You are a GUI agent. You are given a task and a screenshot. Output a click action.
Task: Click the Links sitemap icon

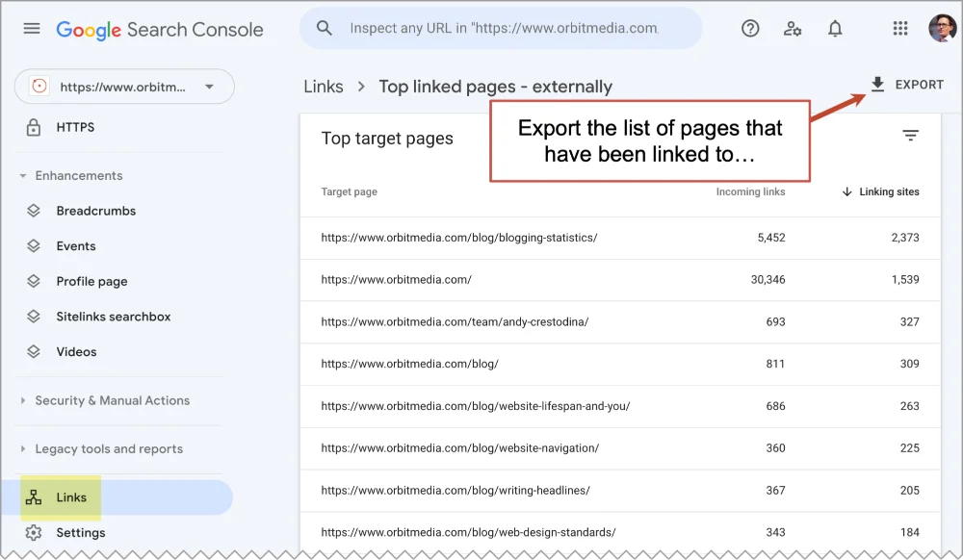coord(34,497)
